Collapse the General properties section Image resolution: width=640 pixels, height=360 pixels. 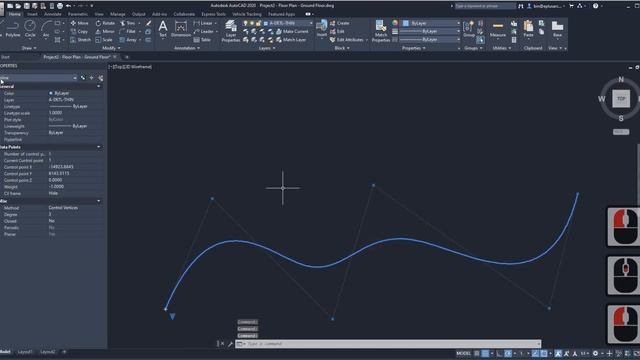(98, 87)
